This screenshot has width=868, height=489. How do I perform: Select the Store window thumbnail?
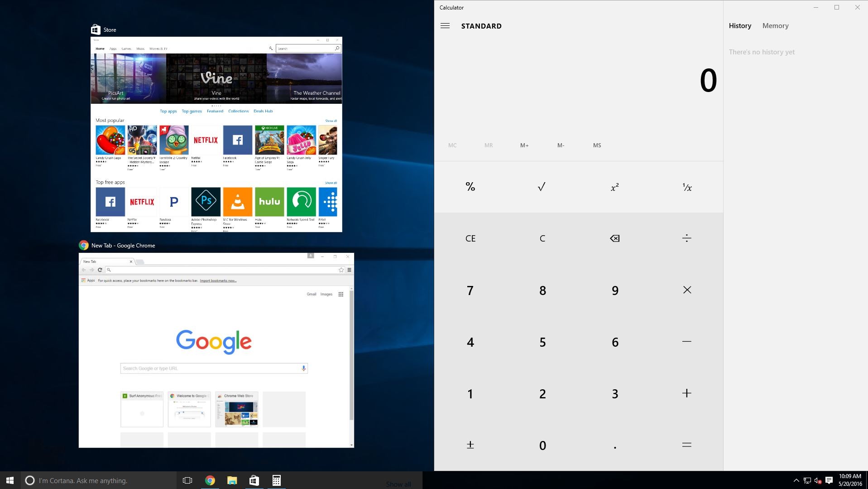tap(216, 134)
